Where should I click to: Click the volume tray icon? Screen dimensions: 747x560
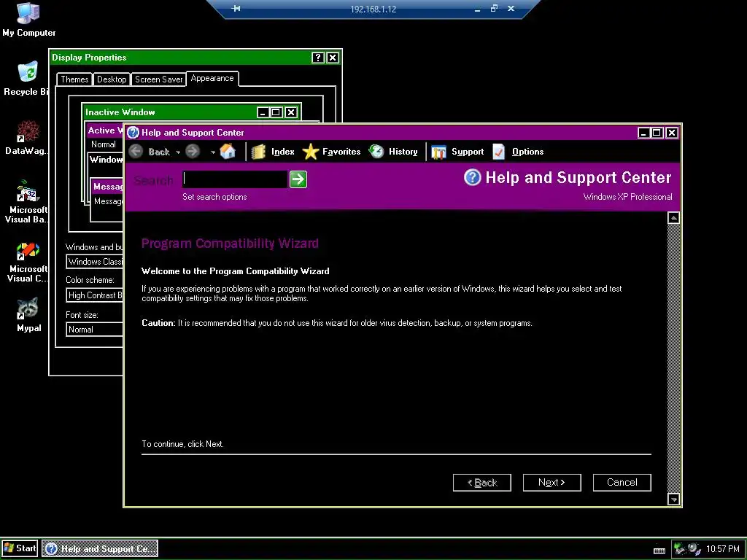[694, 548]
